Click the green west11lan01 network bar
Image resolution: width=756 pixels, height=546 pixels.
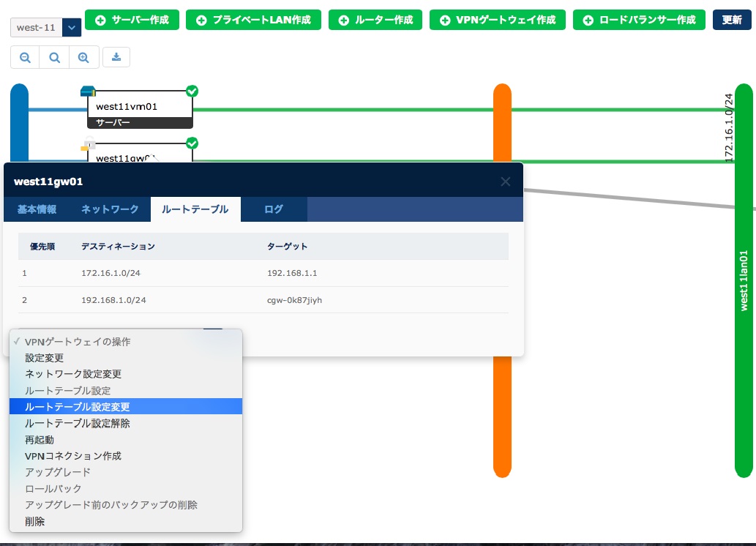[x=744, y=293]
